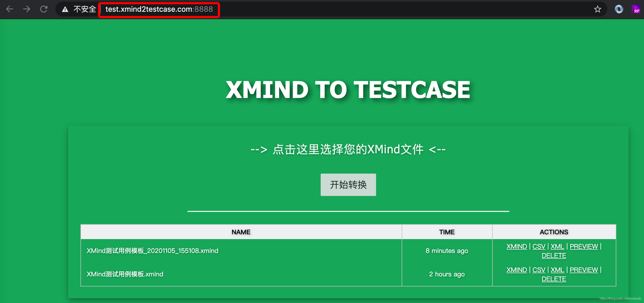Screen dimensions: 644x303
Task: Click the ACTIONS column header
Action: pos(554,232)
